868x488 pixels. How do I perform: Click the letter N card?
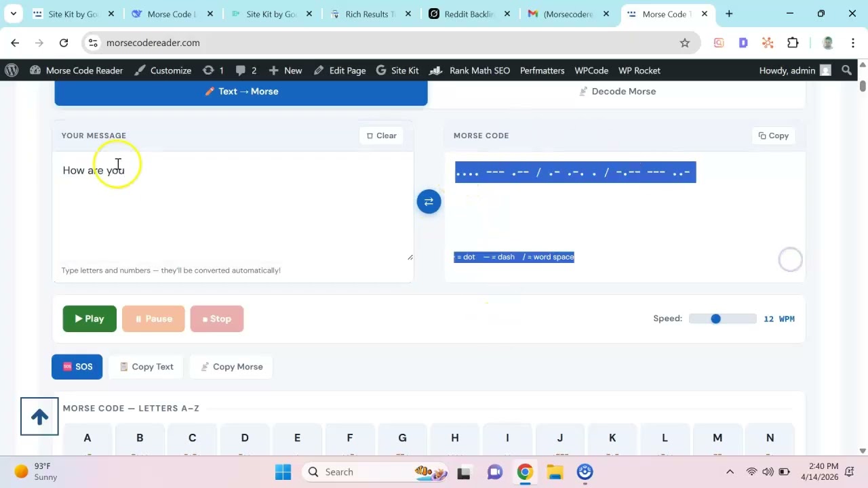point(770,439)
